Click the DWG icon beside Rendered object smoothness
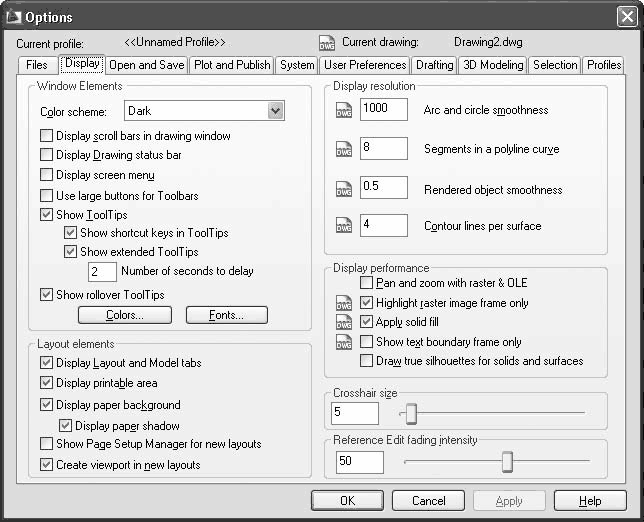Screen dimensions: 644x522 click(x=344, y=190)
